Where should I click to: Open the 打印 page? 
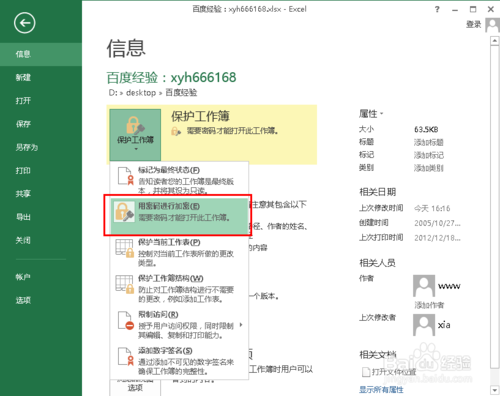tap(41, 171)
